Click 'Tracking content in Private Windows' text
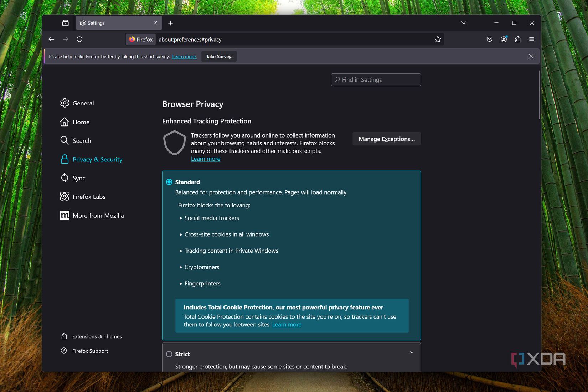 (x=231, y=251)
